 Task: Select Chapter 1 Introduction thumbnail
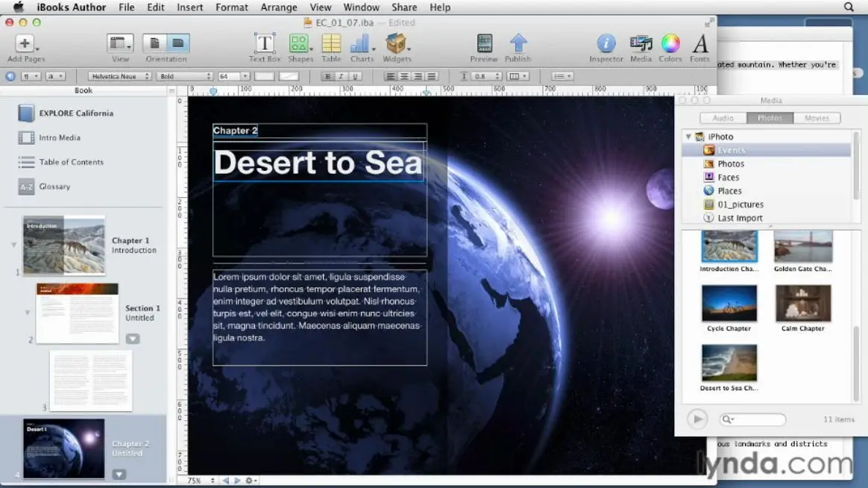(63, 245)
